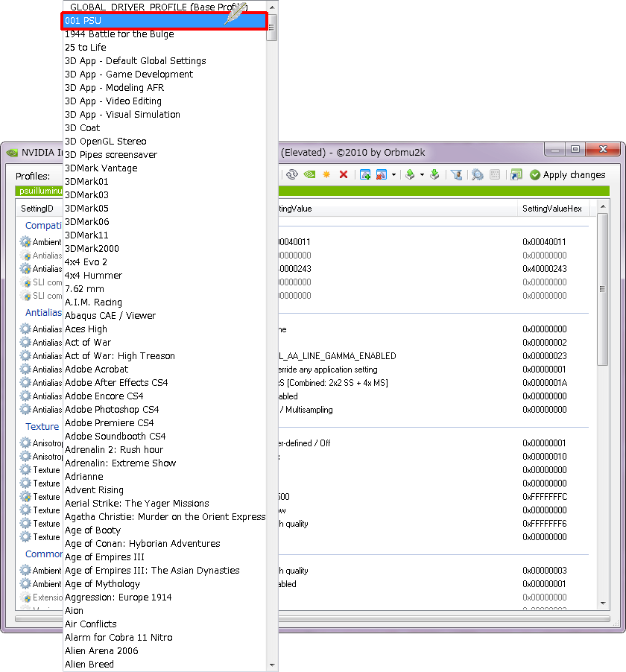Screen dimensions: 626x672
Task: Select 3D App - Game Development profile
Action: coord(165,75)
